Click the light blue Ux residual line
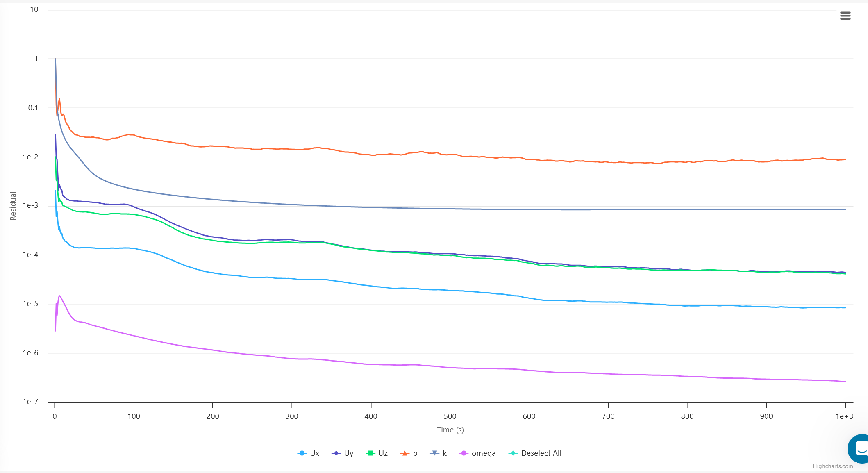This screenshot has height=473, width=868. (x=410, y=288)
